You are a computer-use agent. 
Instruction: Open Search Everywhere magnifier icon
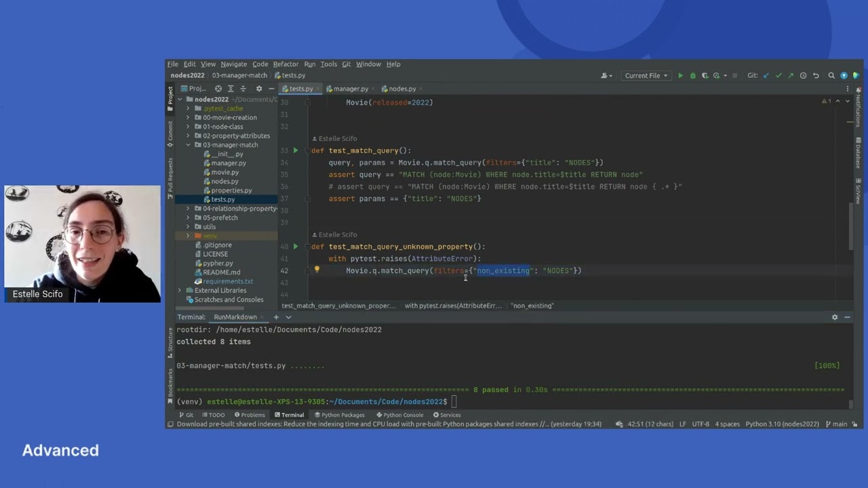tap(831, 76)
